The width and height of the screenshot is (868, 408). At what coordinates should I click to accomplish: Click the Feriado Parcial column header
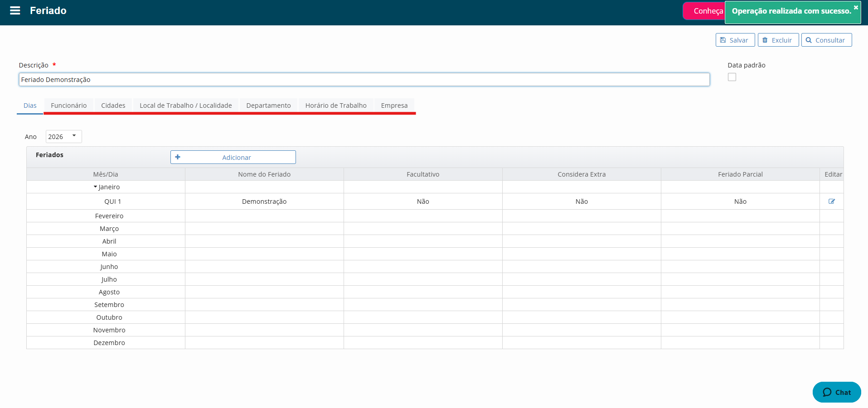740,174
